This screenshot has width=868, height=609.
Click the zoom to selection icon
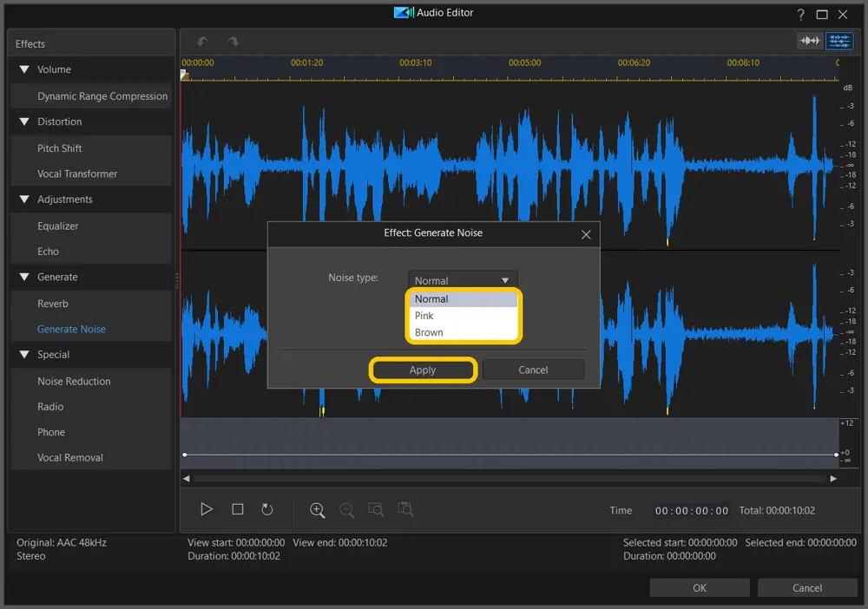(x=376, y=509)
